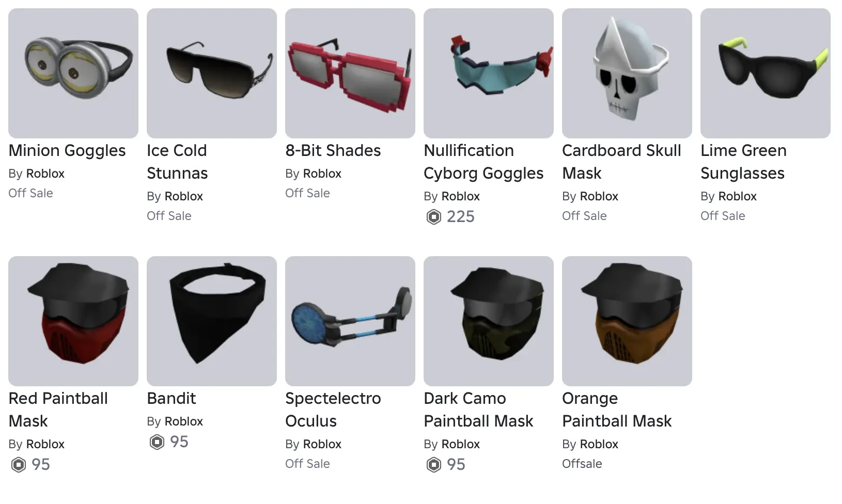Click the Robux icon under Dark Camo Paintball Mask
842x504 pixels.
click(434, 465)
